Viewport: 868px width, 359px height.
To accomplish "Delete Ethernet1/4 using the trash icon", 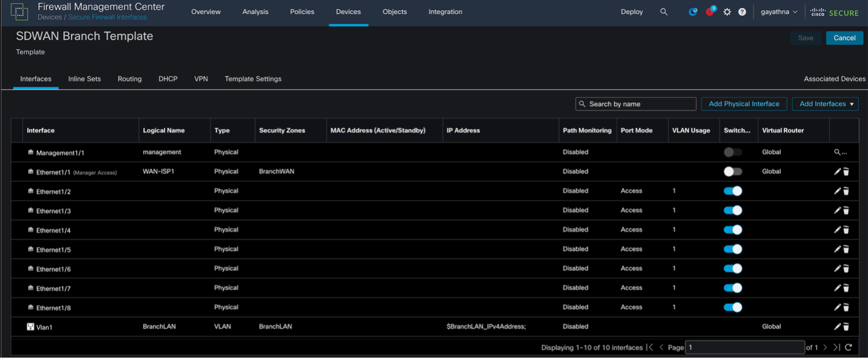I will pyautogui.click(x=846, y=230).
